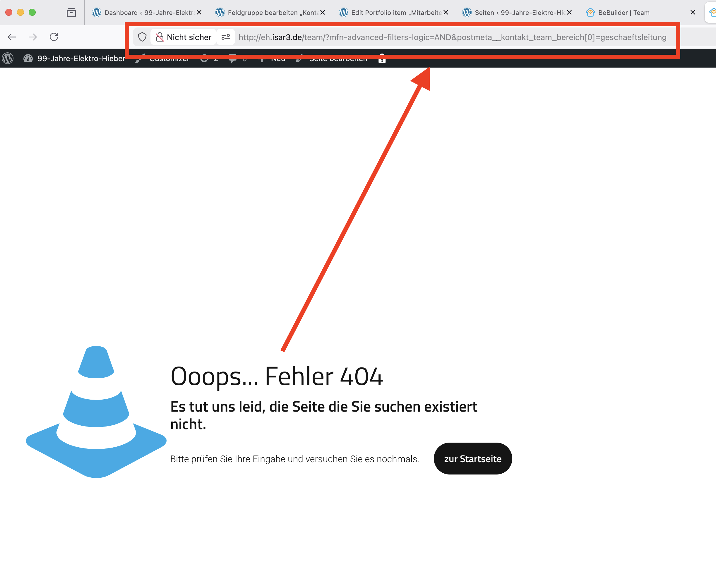Close the 'Seiten' tab

[x=569, y=13]
